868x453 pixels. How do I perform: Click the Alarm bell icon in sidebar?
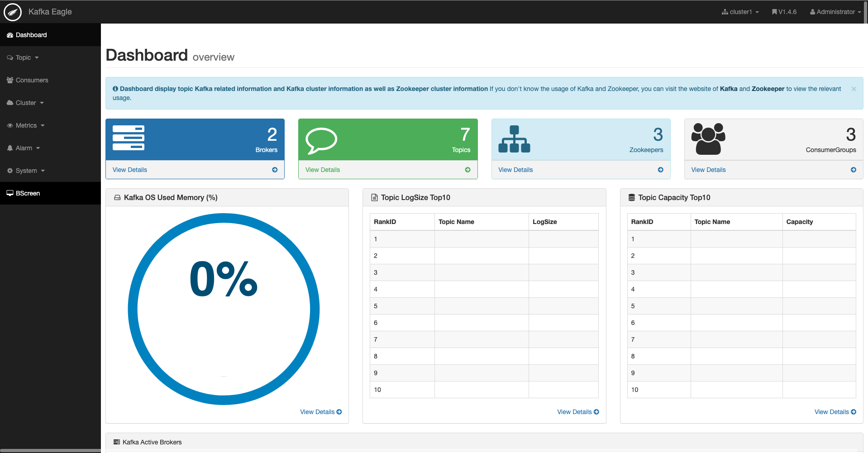pyautogui.click(x=10, y=148)
